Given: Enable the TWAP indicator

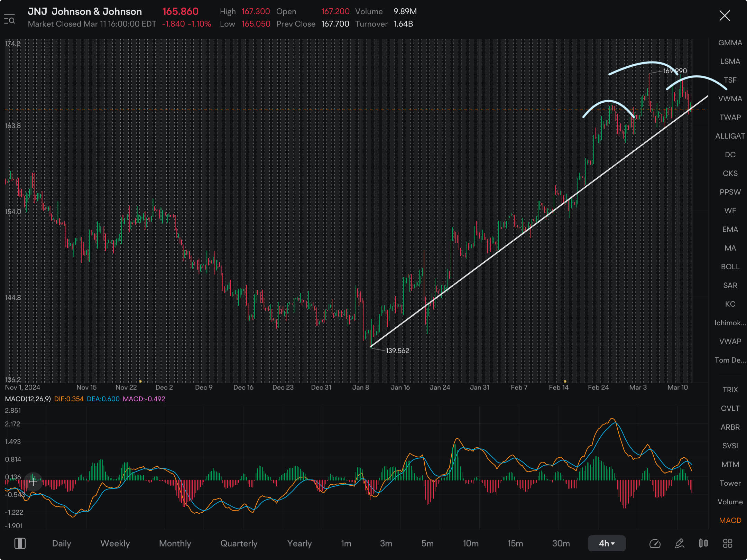Looking at the screenshot, I should pyautogui.click(x=730, y=118).
